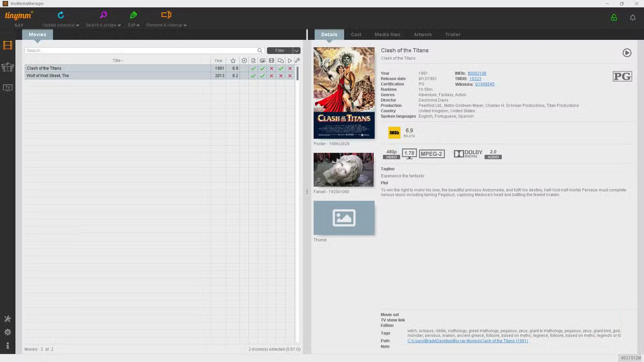644x362 pixels.
Task: Open the IMDb link tt0082186
Action: pos(477,73)
